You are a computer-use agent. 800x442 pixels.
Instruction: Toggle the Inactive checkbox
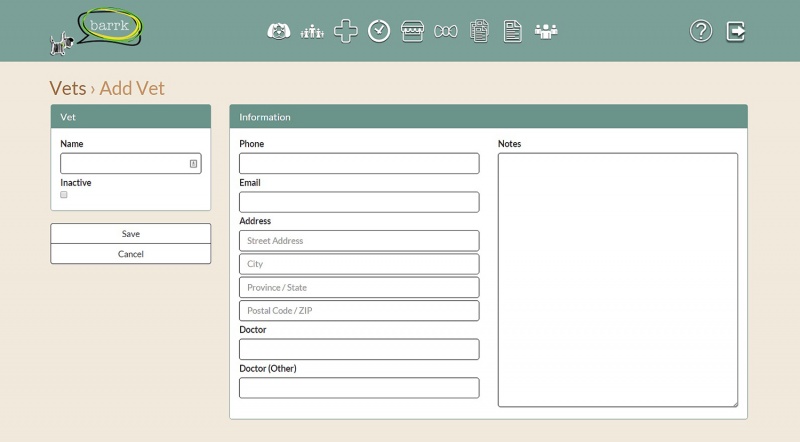click(x=64, y=194)
